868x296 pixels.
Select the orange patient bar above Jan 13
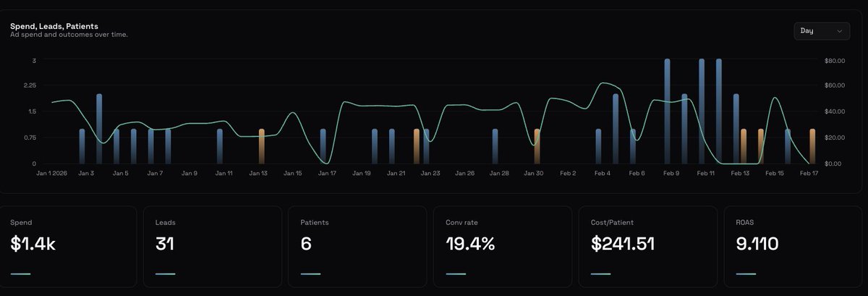(262, 146)
